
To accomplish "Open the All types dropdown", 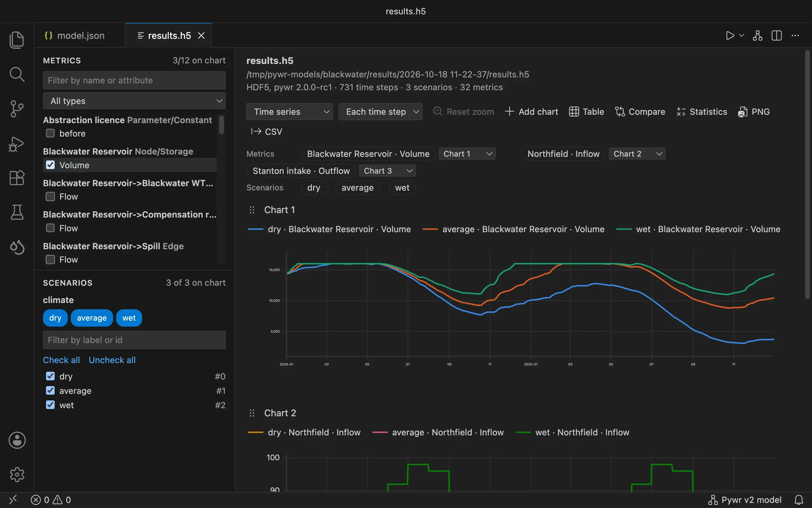I will [x=134, y=101].
